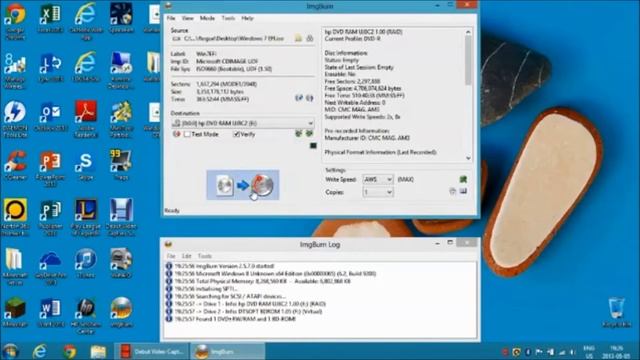Open Minecraft desktop shortcut
Viewport: 640px width, 360px height.
15,312
